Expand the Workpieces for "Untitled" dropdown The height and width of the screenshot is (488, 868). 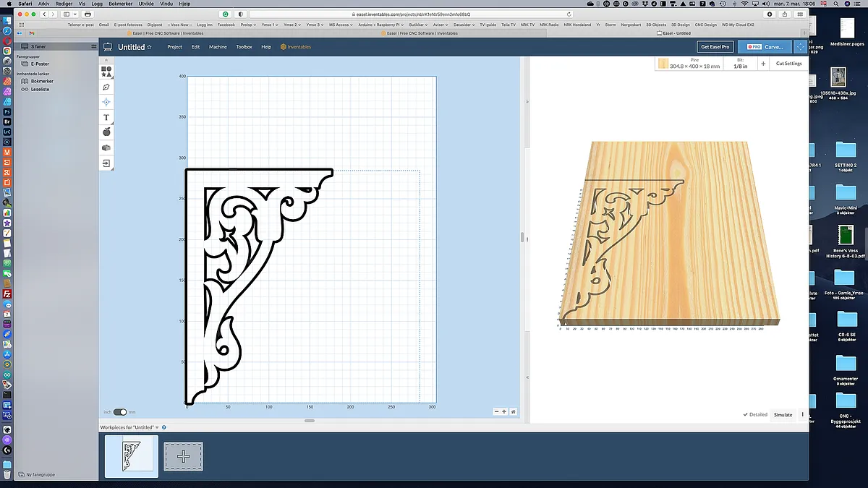pos(157,427)
